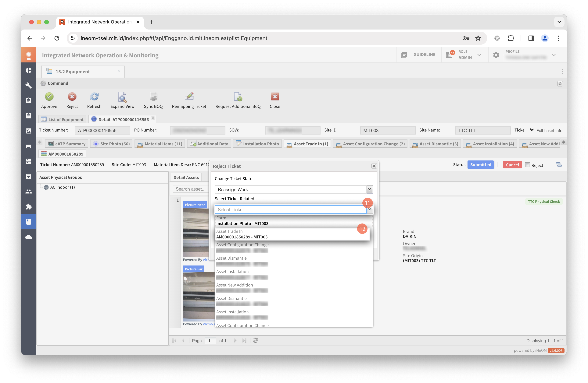This screenshot has height=383, width=588.
Task: Click the Reject command icon
Action: point(72,97)
